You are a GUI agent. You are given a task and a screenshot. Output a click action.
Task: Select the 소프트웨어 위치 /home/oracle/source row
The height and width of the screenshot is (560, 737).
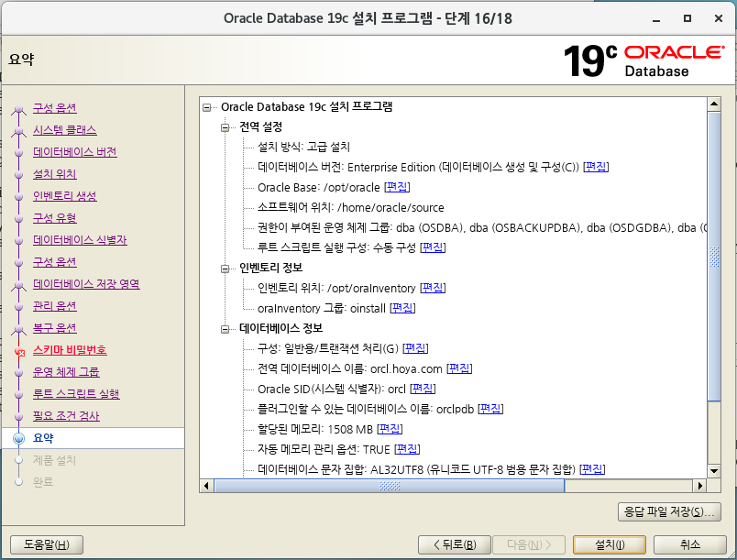(351, 207)
